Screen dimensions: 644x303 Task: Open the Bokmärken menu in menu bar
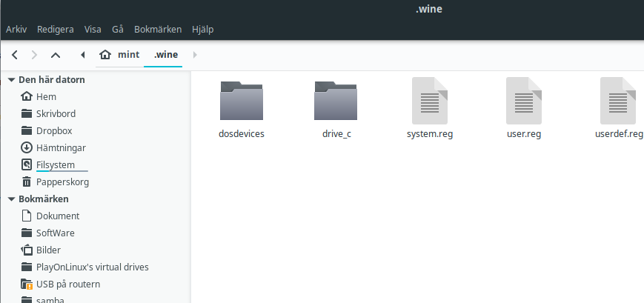(x=157, y=30)
